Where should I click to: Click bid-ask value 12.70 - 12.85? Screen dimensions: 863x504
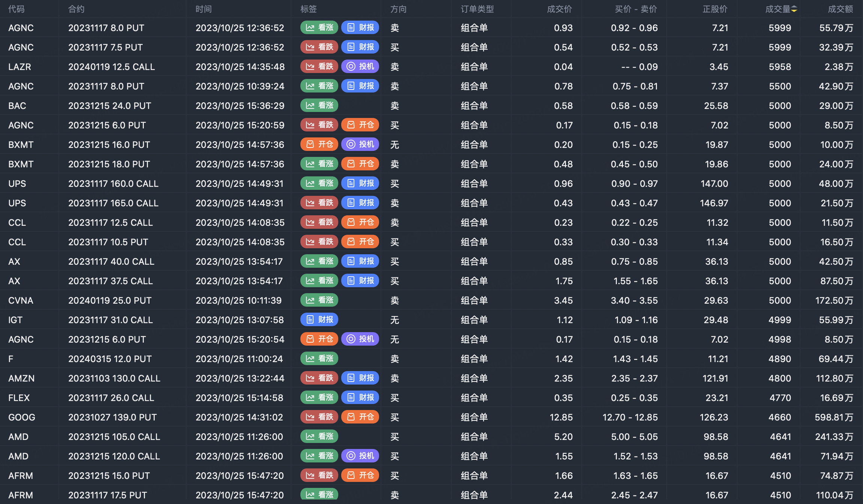pos(630,417)
